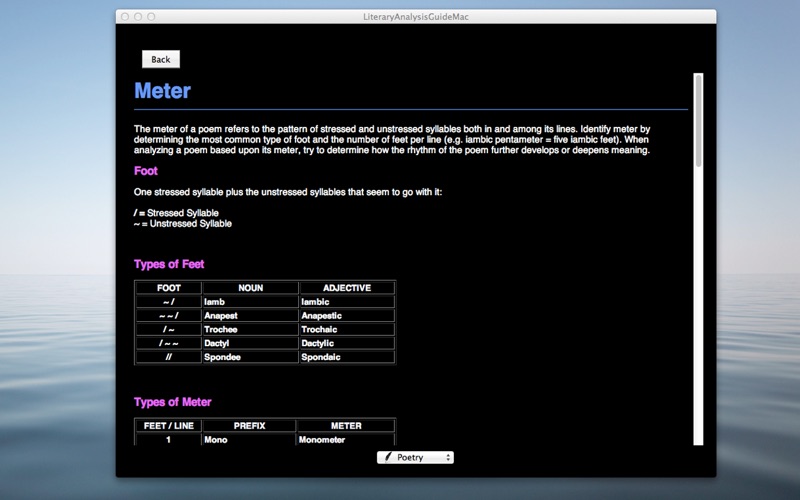This screenshot has width=800, height=500.
Task: Click the Types of Meter heading
Action: pos(172,402)
